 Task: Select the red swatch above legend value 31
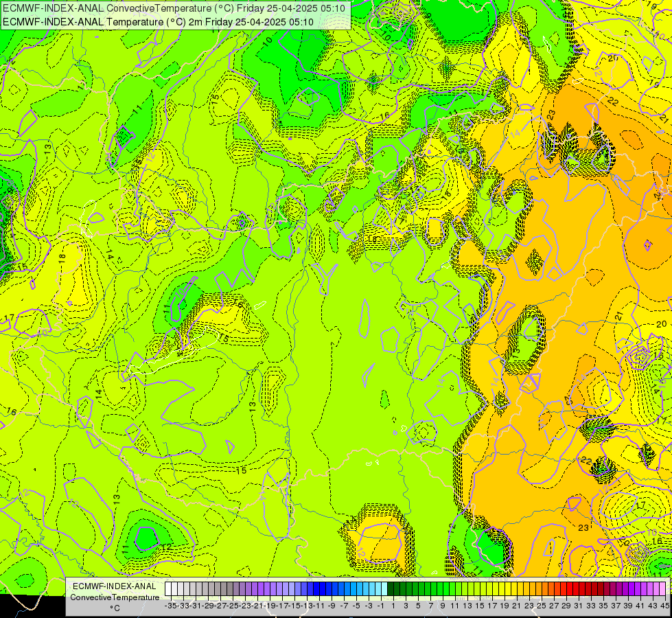click(x=576, y=588)
